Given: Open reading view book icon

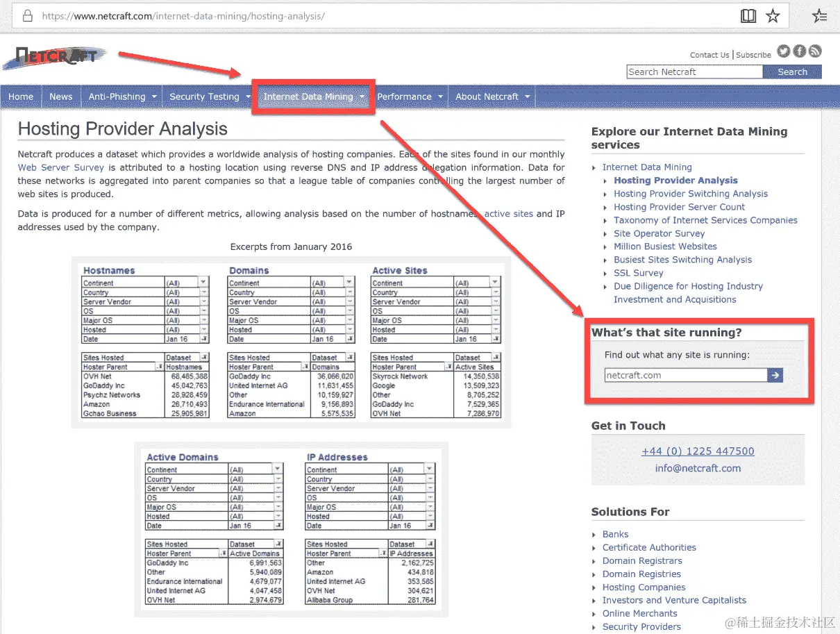Looking at the screenshot, I should 748,15.
